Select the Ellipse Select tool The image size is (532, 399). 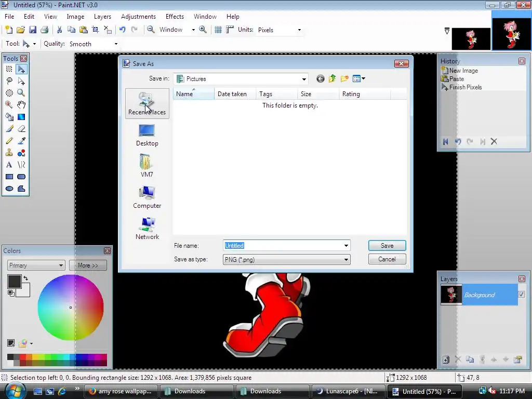point(9,93)
